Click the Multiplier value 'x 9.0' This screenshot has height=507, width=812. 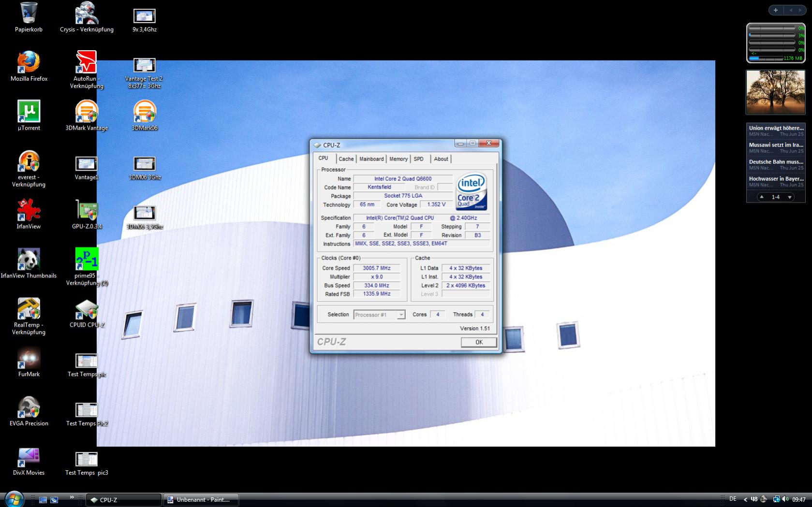tap(377, 277)
